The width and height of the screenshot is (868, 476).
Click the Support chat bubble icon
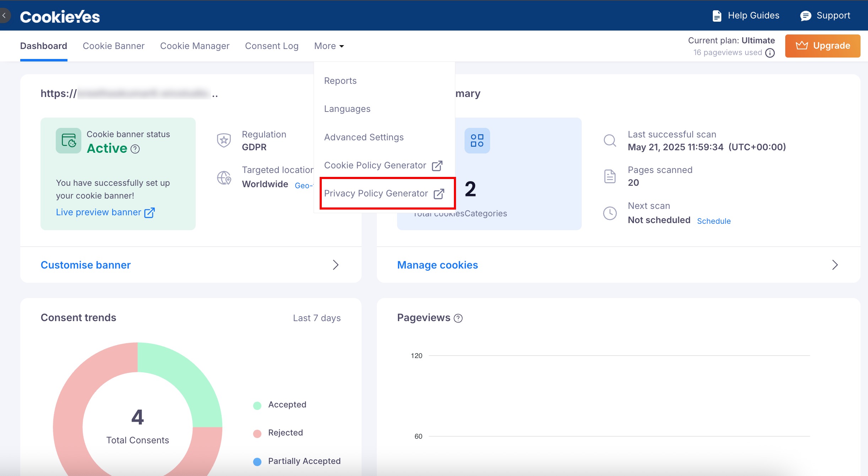tap(805, 16)
